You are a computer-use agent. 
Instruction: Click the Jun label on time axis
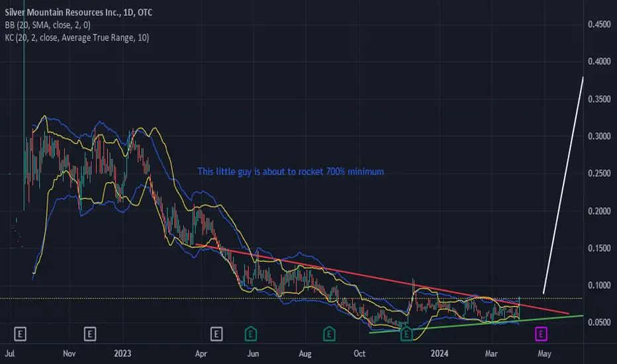click(253, 353)
